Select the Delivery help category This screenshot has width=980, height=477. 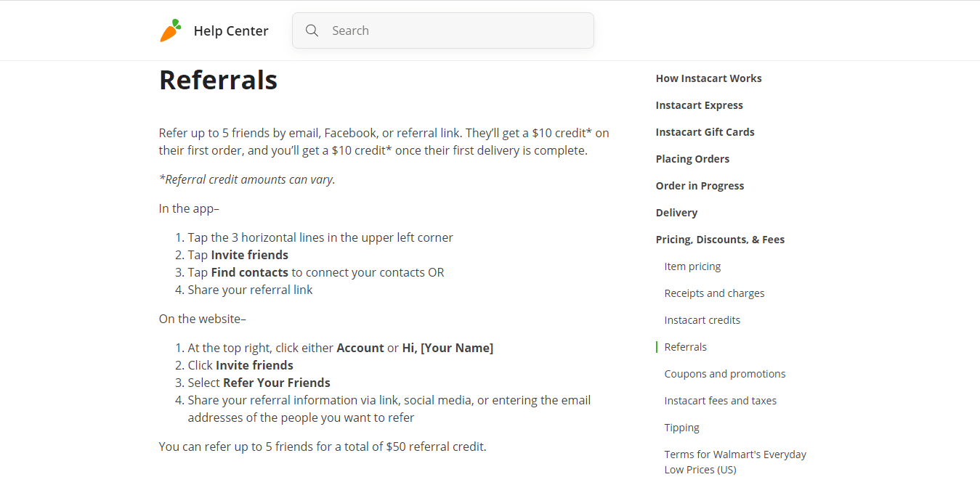(x=676, y=213)
